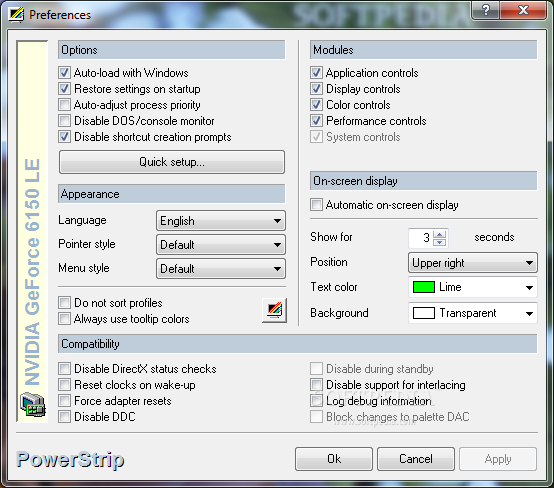554x488 pixels.
Task: Increase Show for seconds with up arrow
Action: tap(440, 234)
